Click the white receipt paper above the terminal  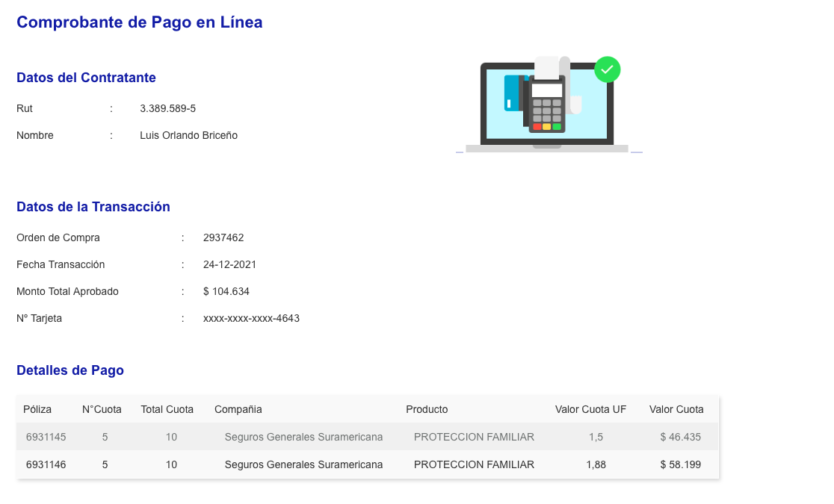548,68
